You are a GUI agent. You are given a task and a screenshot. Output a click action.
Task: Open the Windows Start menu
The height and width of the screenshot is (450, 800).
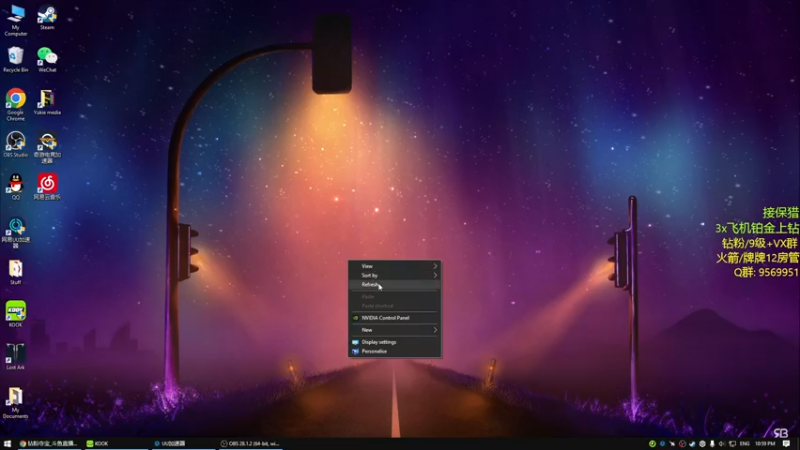point(7,444)
